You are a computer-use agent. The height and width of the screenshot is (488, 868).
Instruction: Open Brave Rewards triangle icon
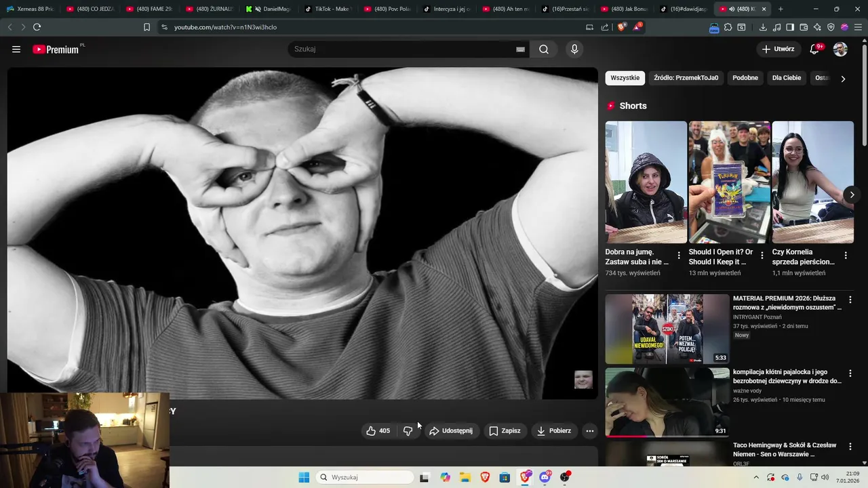click(637, 27)
